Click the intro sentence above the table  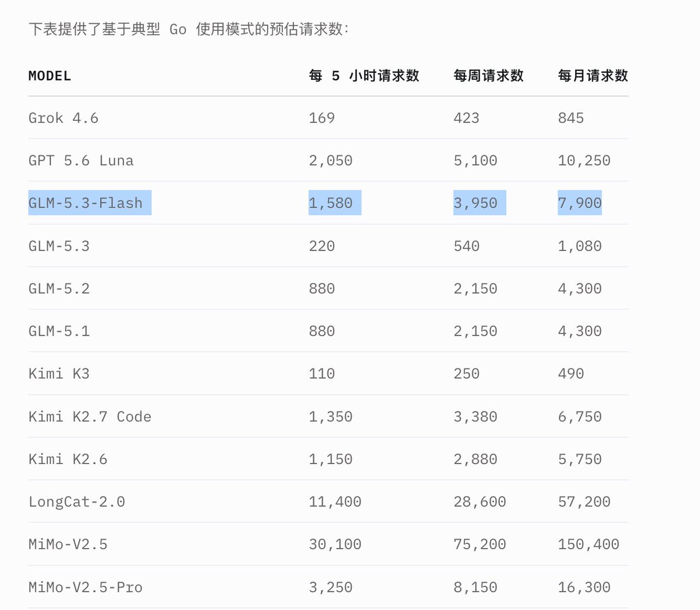(x=189, y=29)
